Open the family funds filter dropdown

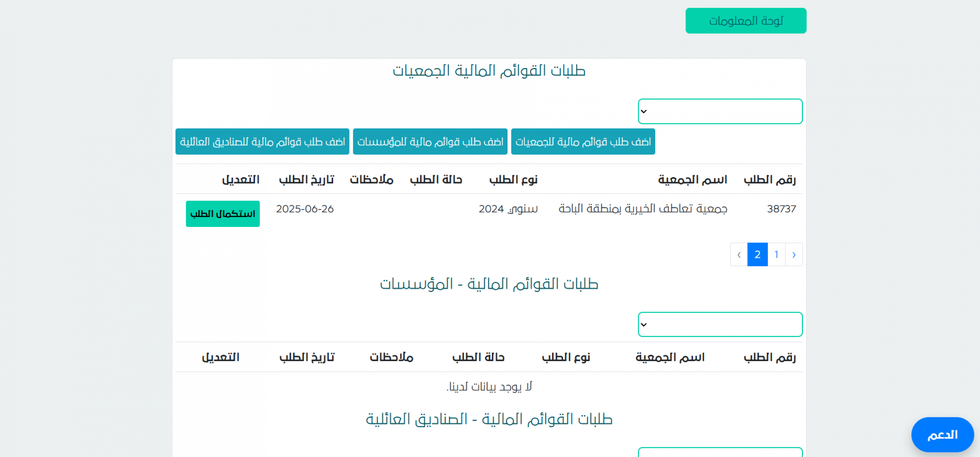click(x=720, y=452)
